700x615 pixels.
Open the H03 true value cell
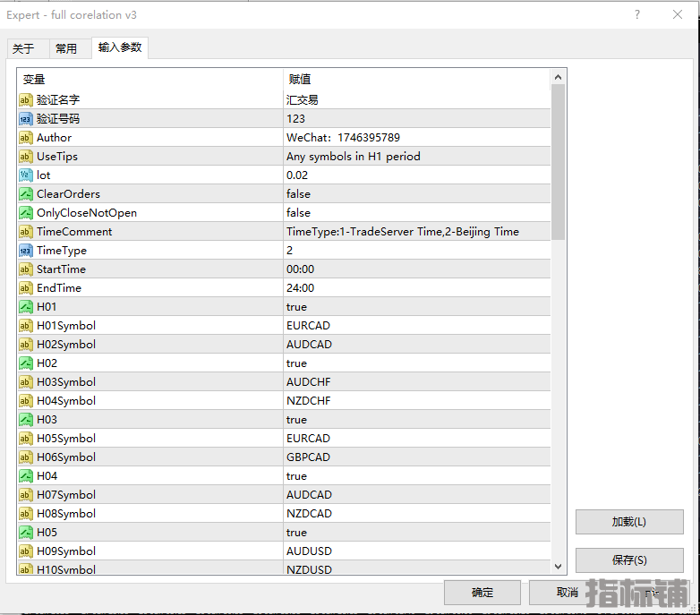296,420
